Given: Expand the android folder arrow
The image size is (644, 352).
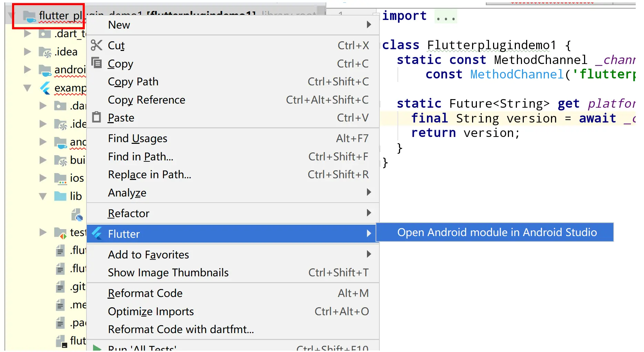Looking at the screenshot, I should click(27, 70).
